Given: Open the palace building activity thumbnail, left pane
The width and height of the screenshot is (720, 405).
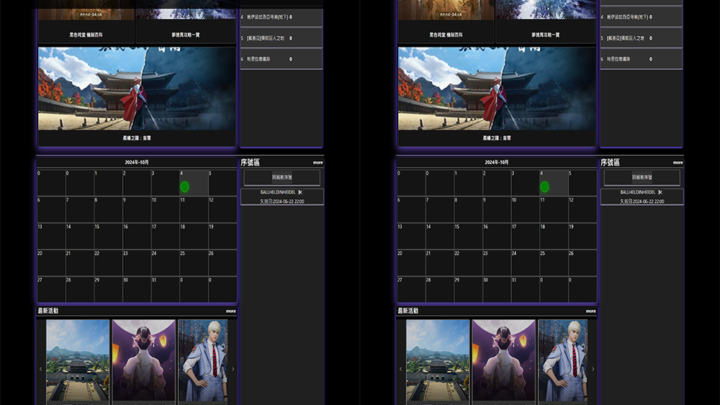Looking at the screenshot, I should 77,361.
